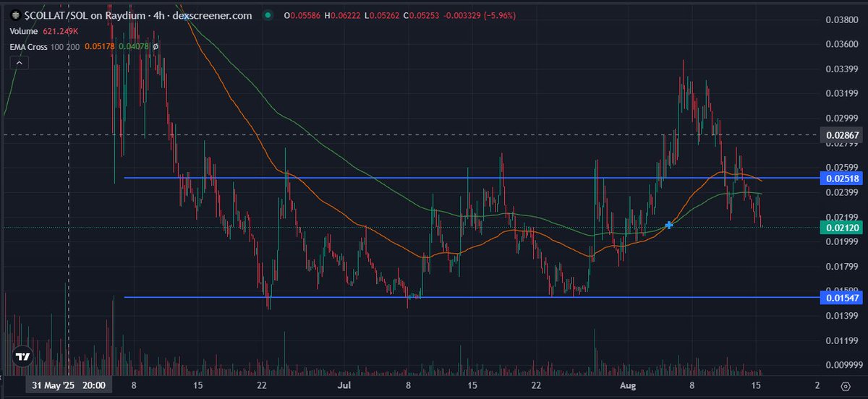
Task: Open the TradingView logo link
Action: [x=23, y=356]
